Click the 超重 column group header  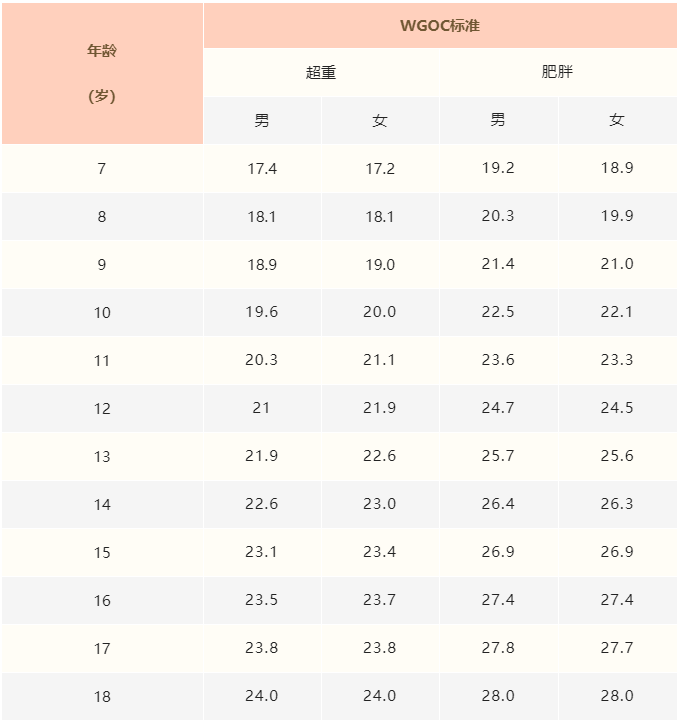pyautogui.click(x=321, y=73)
